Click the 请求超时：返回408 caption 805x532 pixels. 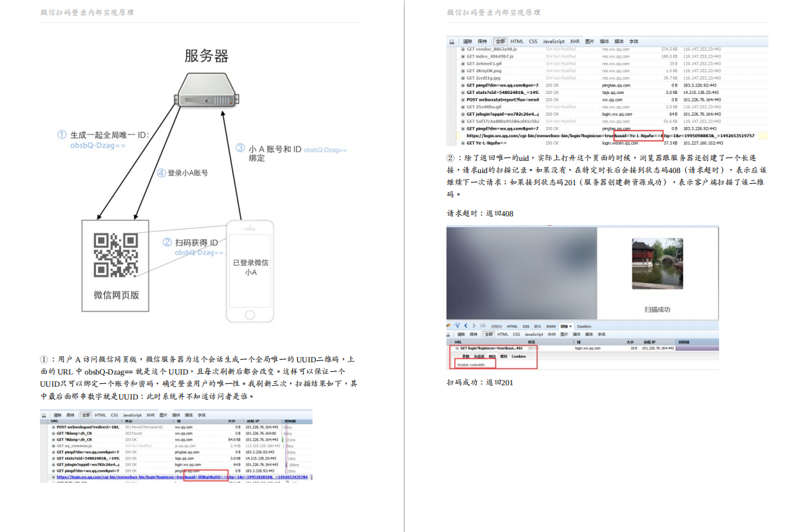pyautogui.click(x=480, y=214)
